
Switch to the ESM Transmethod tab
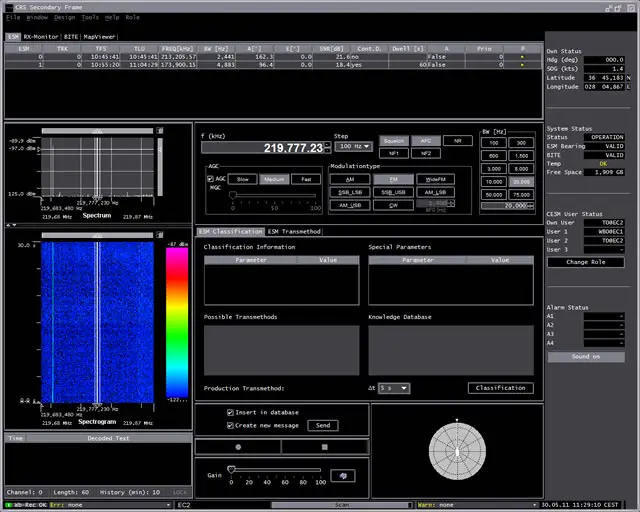click(294, 231)
